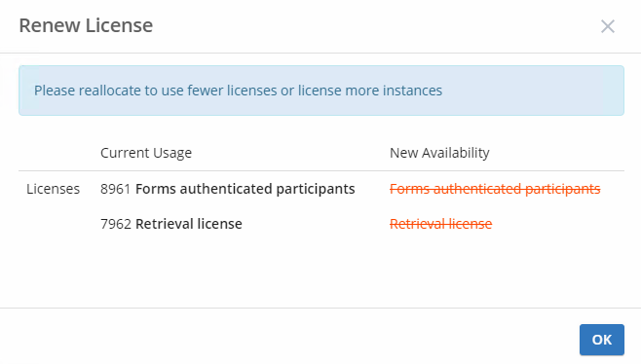Image resolution: width=641 pixels, height=364 pixels.
Task: Select the Licenses row label
Action: point(54,189)
